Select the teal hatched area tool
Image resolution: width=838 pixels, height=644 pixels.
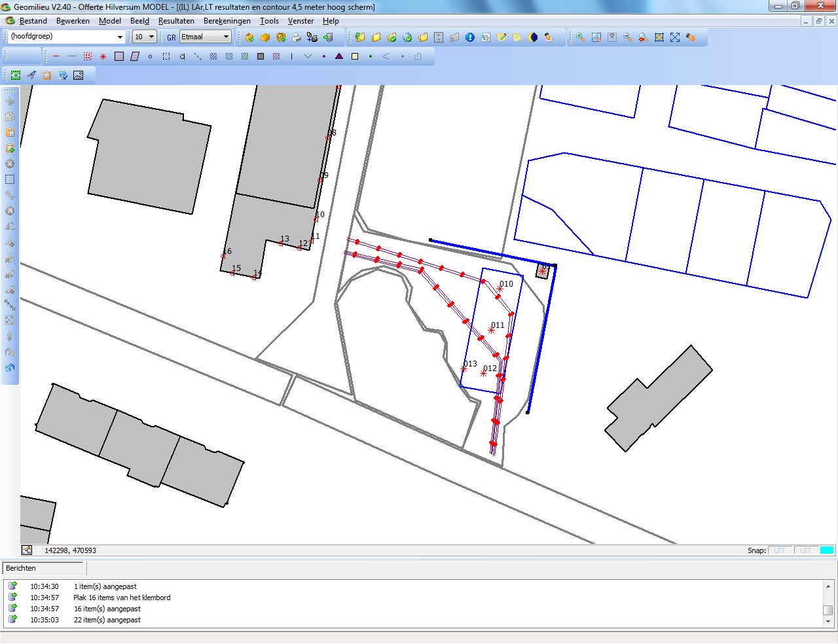point(229,56)
